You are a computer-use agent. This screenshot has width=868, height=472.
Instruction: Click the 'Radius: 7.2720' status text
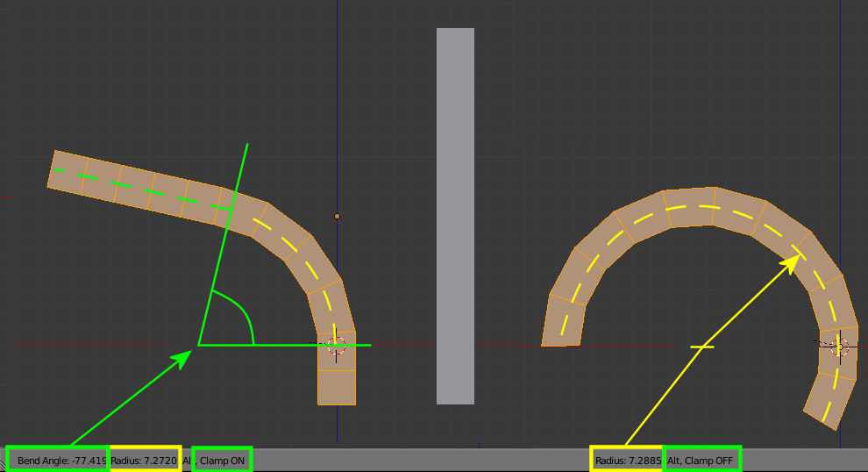point(144,461)
